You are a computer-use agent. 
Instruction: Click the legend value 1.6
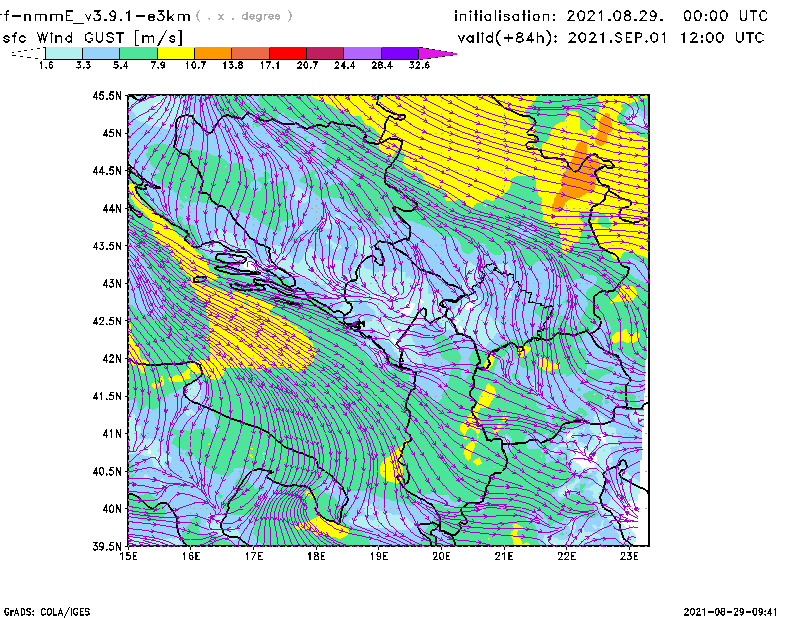[46, 65]
